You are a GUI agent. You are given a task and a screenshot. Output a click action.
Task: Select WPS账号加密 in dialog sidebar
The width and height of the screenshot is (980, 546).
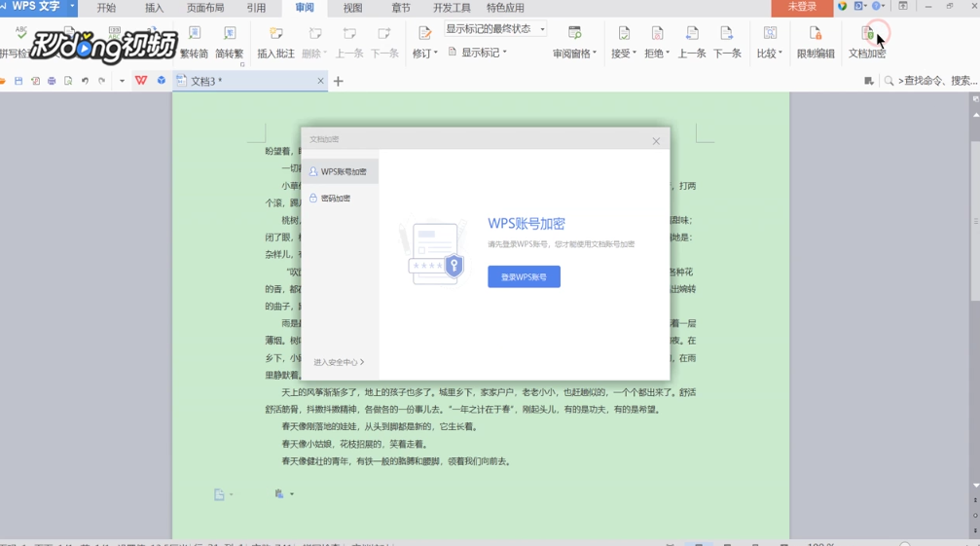point(340,171)
